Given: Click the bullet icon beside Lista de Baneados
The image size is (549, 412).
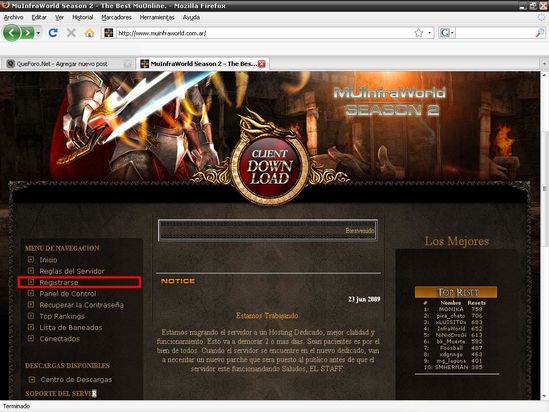Looking at the screenshot, I should [31, 327].
